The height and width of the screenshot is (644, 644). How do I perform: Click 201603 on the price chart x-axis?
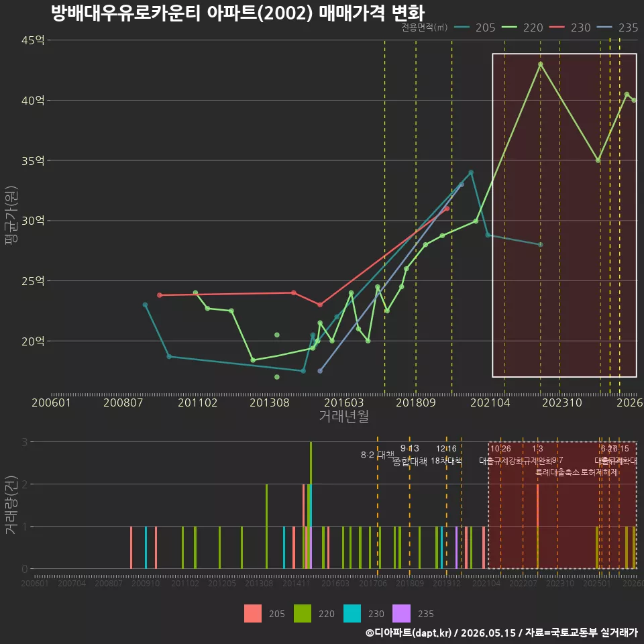point(343,402)
